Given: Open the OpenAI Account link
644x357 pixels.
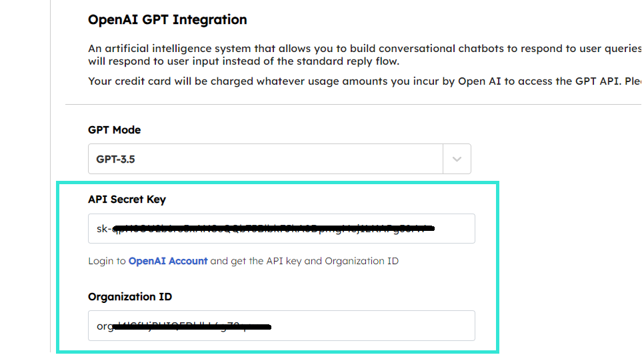Looking at the screenshot, I should click(168, 261).
